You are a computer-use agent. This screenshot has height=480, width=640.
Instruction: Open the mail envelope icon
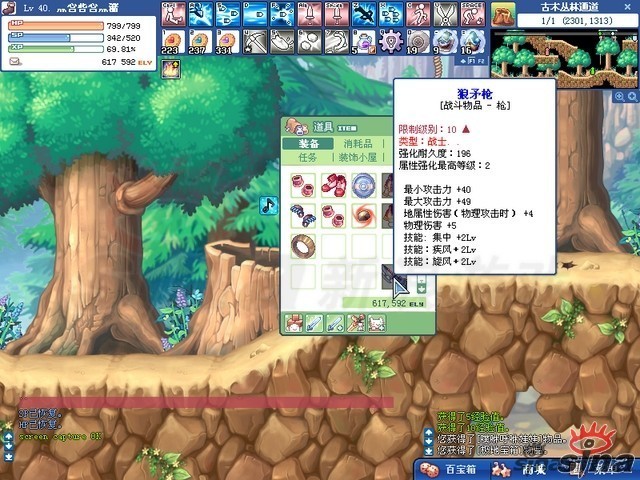(x=15, y=62)
